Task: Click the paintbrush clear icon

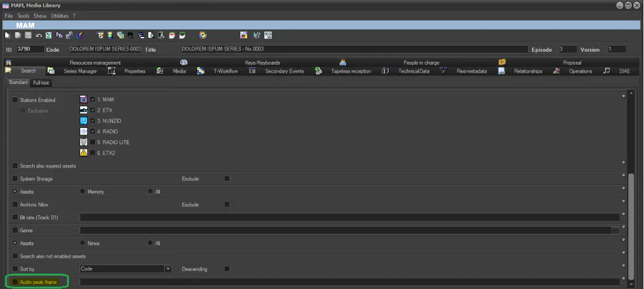Action: (80, 35)
